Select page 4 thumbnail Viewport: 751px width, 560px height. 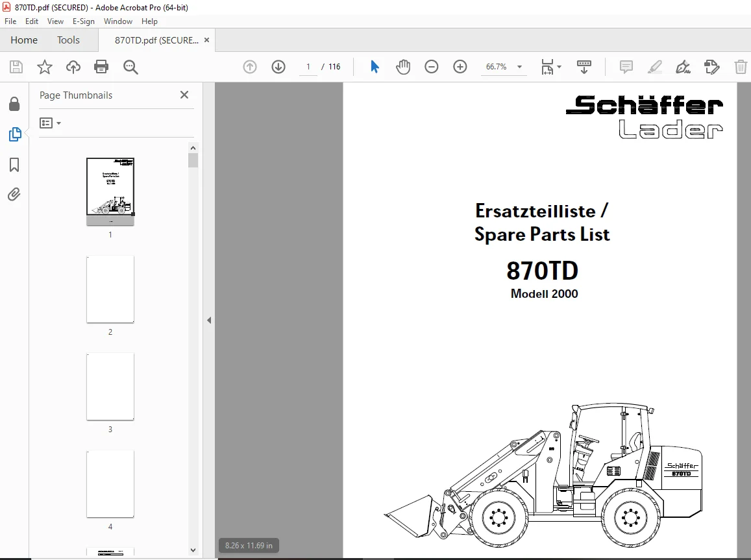[x=110, y=483]
